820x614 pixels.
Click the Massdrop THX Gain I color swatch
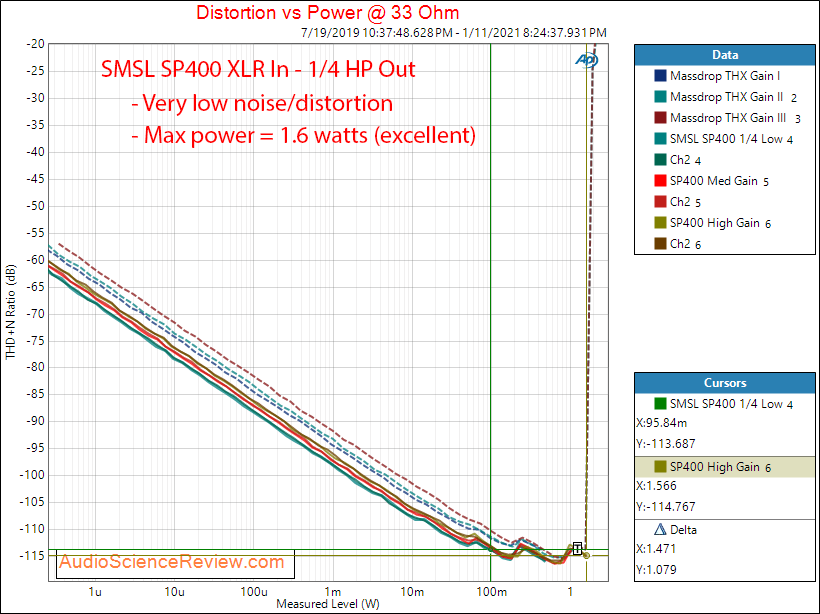pyautogui.click(x=660, y=76)
